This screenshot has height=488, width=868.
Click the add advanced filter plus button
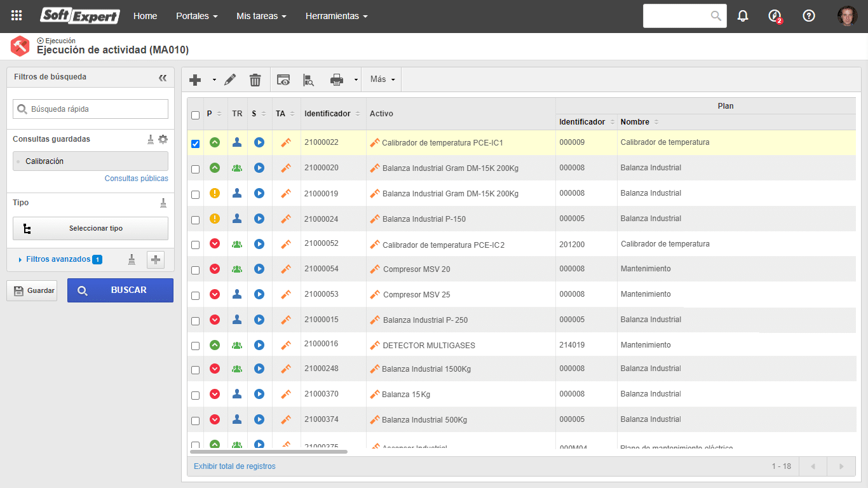click(156, 259)
